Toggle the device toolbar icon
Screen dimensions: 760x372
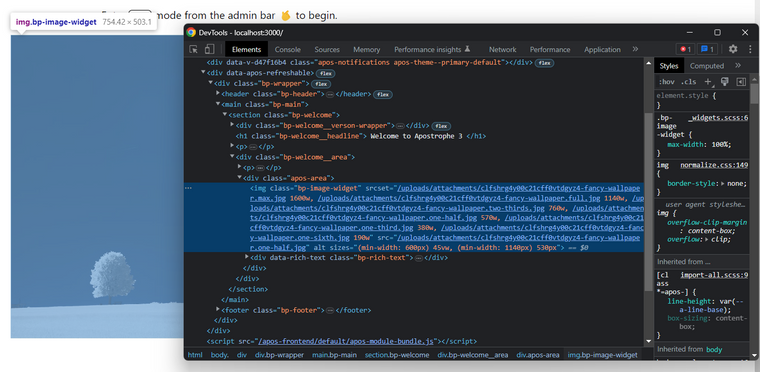pyautogui.click(x=209, y=49)
